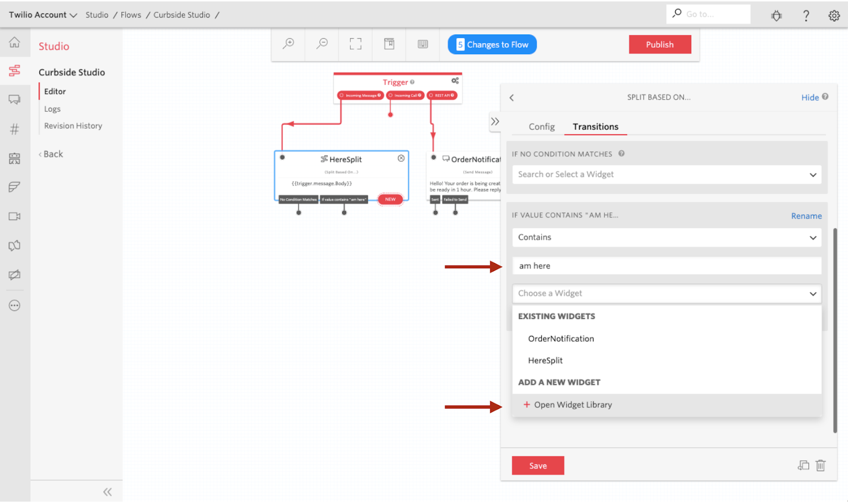Click the Studio heading in sidebar

(x=54, y=46)
